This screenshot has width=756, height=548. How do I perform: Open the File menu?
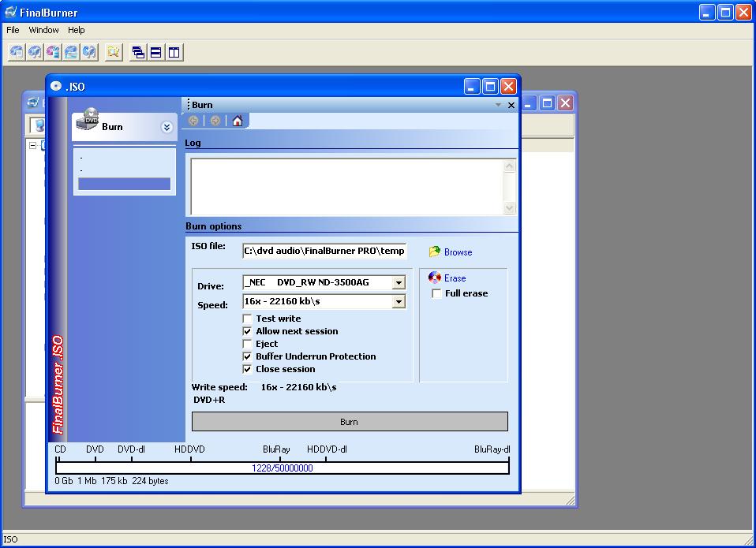pos(13,30)
